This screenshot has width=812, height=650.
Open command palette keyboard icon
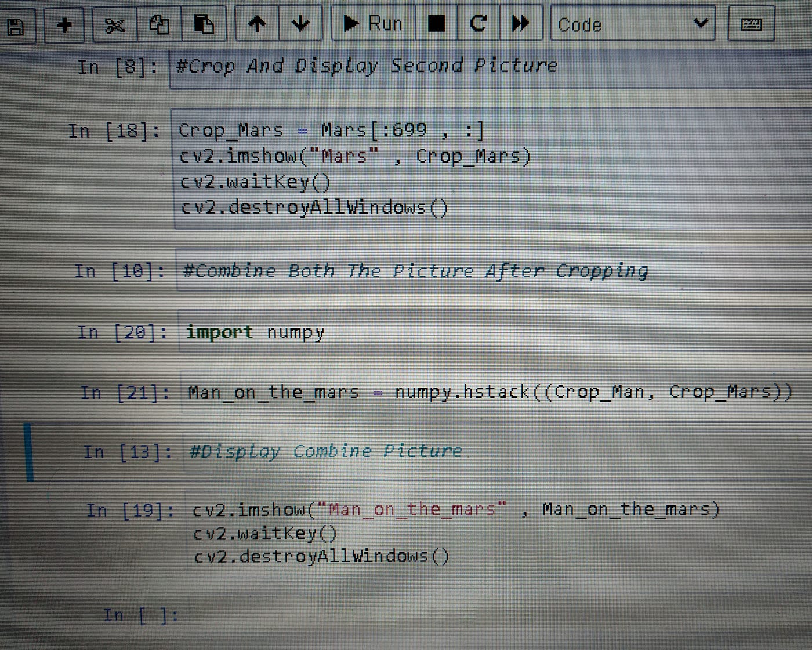(x=751, y=24)
